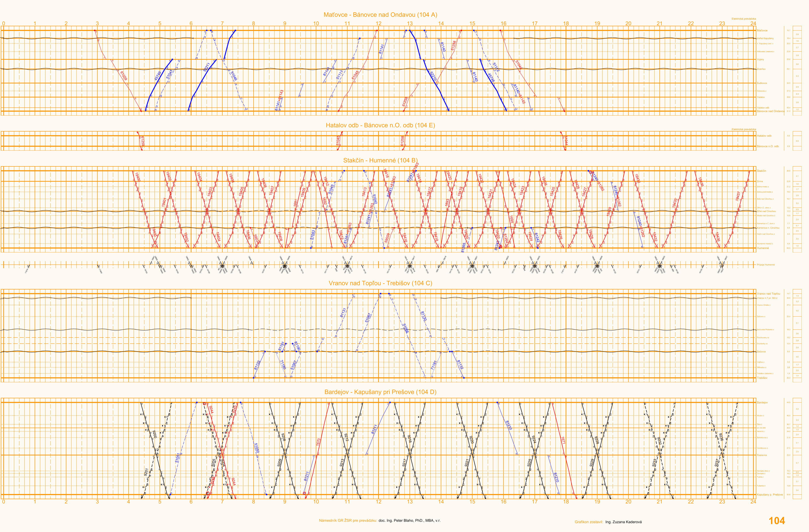Click train number 19413 in section 104 B
The height and width of the screenshot is (532, 809).
[364, 192]
